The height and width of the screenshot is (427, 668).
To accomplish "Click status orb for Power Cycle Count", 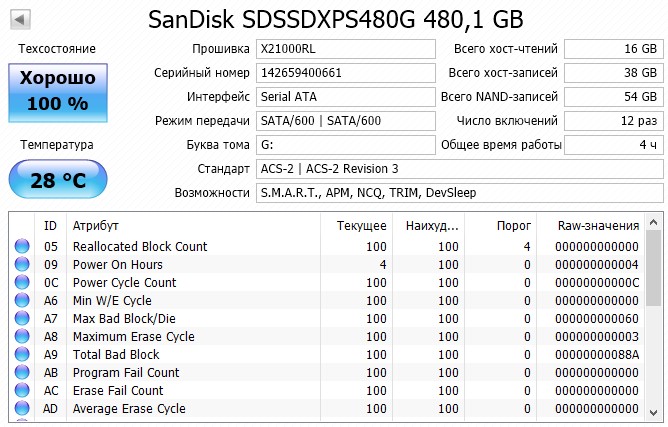I will pyautogui.click(x=22, y=283).
